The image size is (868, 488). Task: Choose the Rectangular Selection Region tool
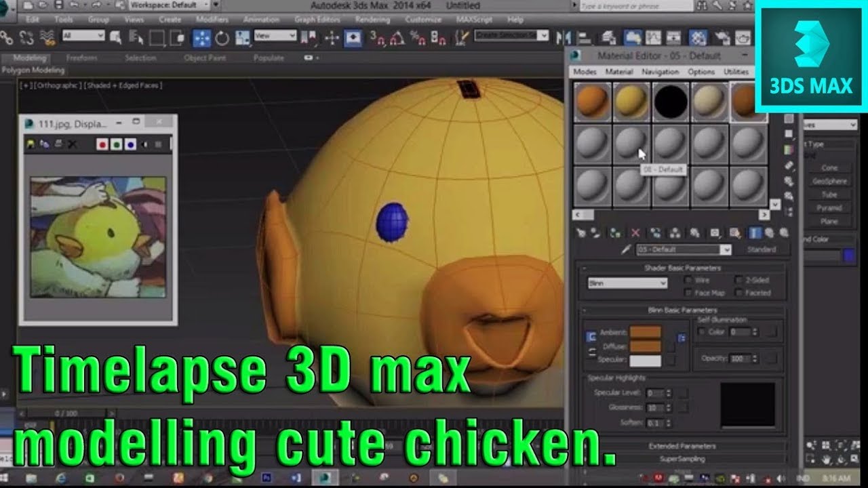pos(156,37)
